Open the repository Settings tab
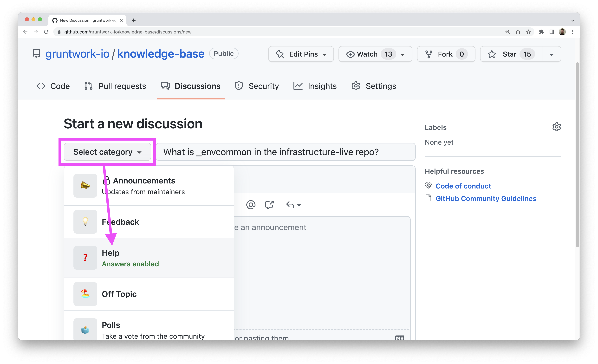The image size is (598, 364). coord(374,86)
